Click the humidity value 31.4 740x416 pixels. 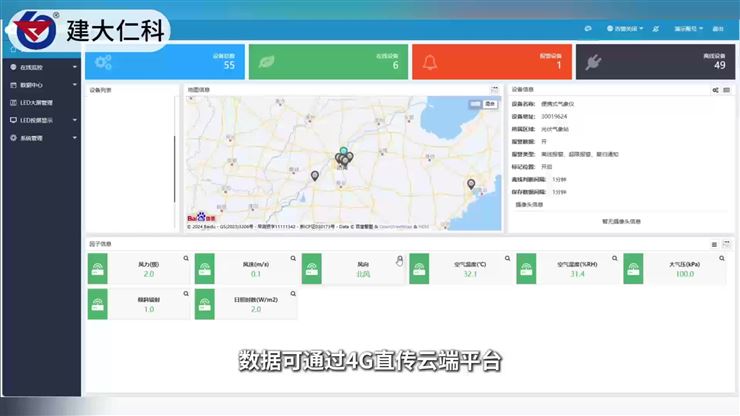point(577,274)
